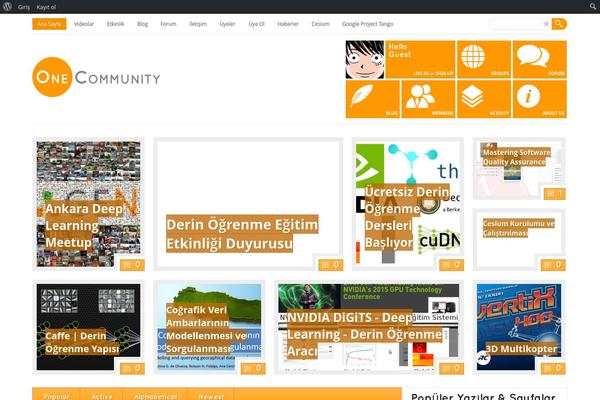
Task: Click the guest avatar image
Action: click(x=365, y=60)
